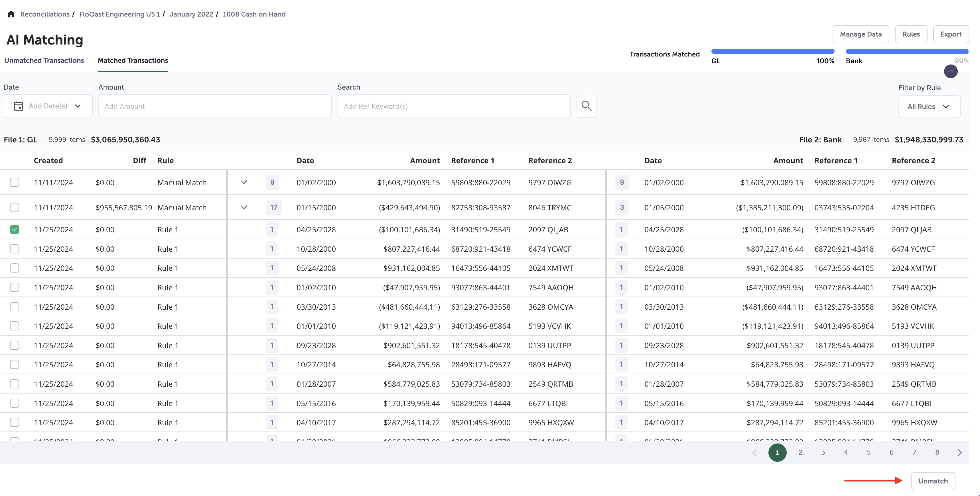The image size is (980, 496).
Task: Click the count badge 17 in GL row
Action: (273, 207)
